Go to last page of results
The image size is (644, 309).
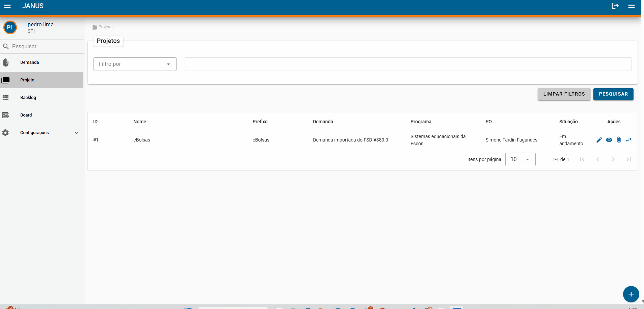(628, 159)
